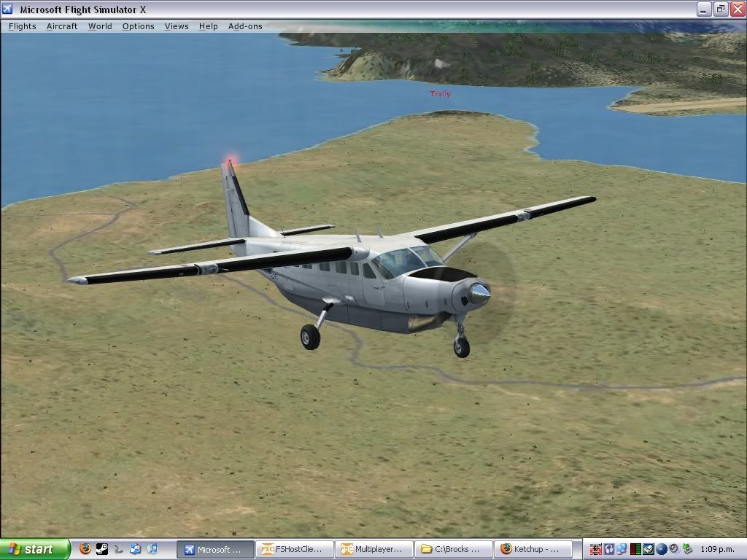Open C:\Brocks folder taskbar window
Screen dimensions: 747x560
[454, 549]
